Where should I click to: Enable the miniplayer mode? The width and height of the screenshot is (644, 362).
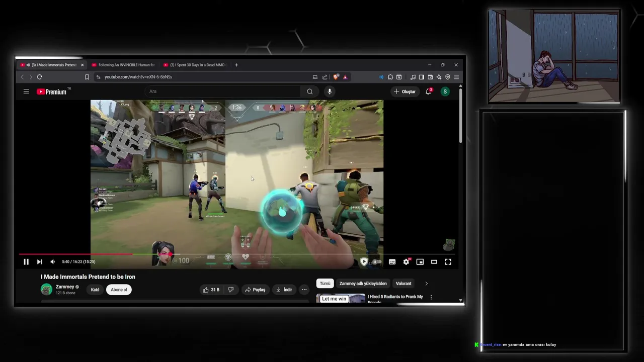[x=420, y=261]
